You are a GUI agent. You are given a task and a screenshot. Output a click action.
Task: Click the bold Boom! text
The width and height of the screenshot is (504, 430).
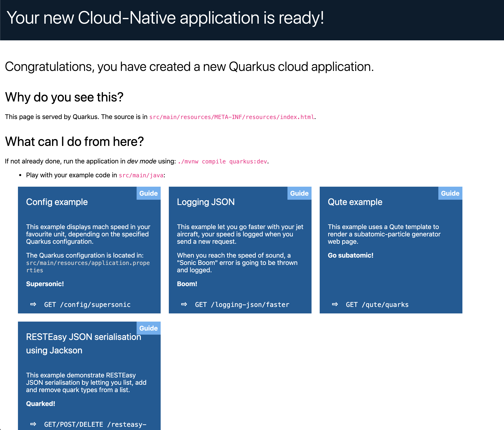pyautogui.click(x=187, y=284)
